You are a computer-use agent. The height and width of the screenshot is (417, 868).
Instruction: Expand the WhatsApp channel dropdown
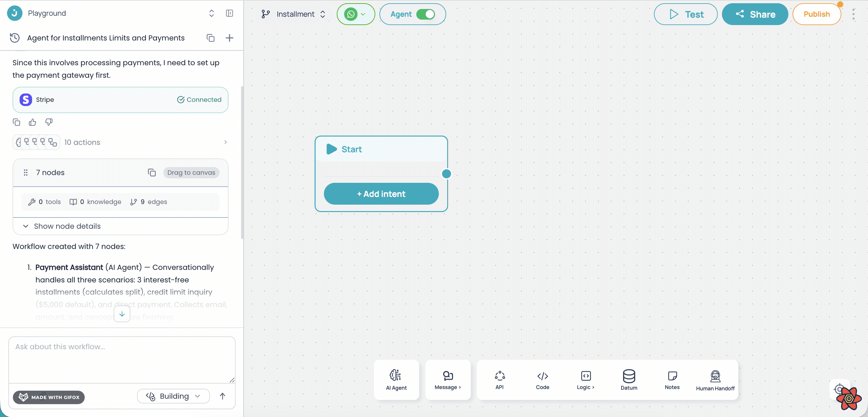coord(363,14)
